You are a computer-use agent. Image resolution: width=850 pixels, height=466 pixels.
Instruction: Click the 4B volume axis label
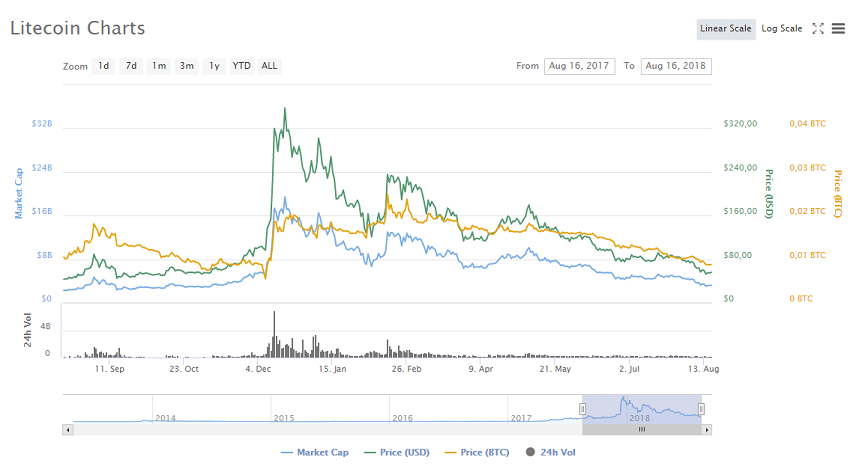pyautogui.click(x=46, y=326)
